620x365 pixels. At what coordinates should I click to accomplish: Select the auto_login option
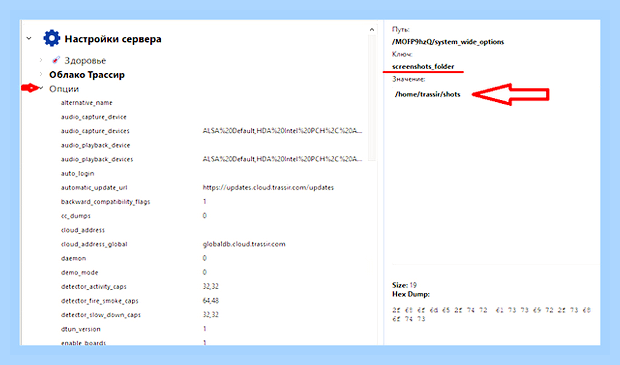(x=78, y=174)
